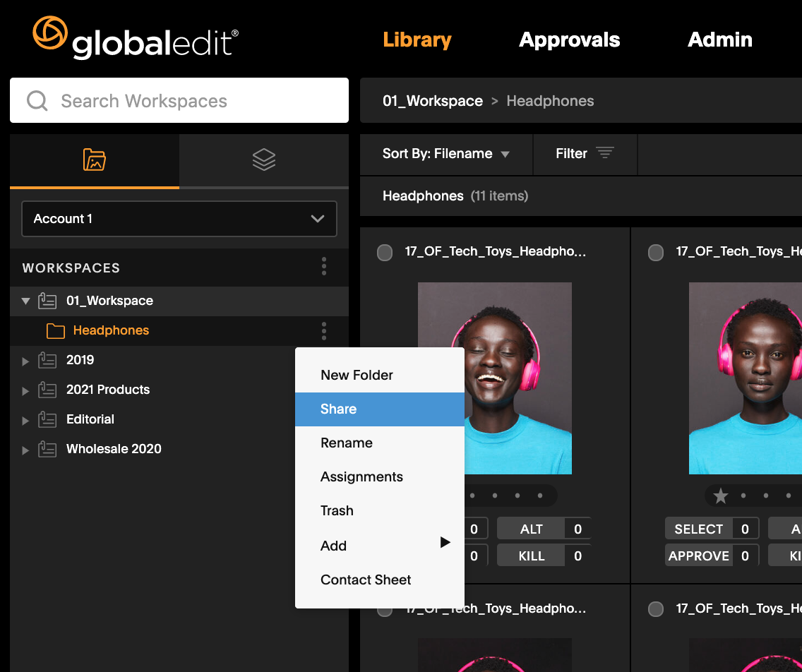The width and height of the screenshot is (802, 672).
Task: Select the Headphones folder in tree
Action: [179, 331]
